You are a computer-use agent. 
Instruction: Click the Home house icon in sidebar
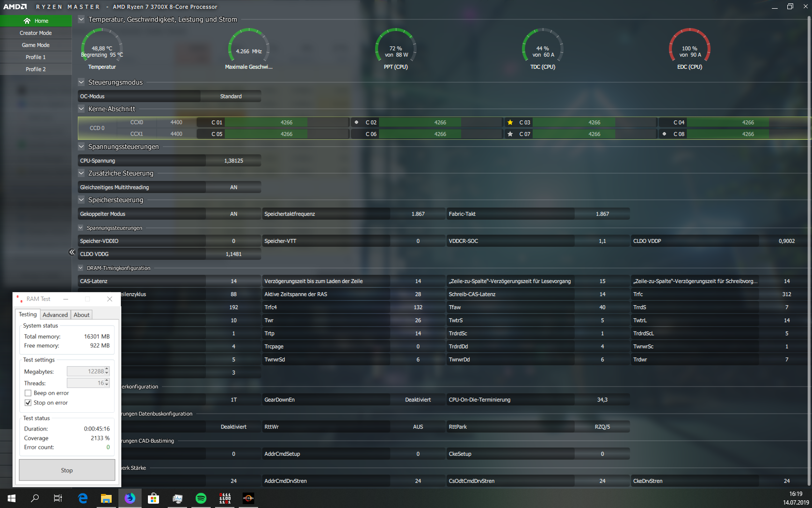click(27, 21)
